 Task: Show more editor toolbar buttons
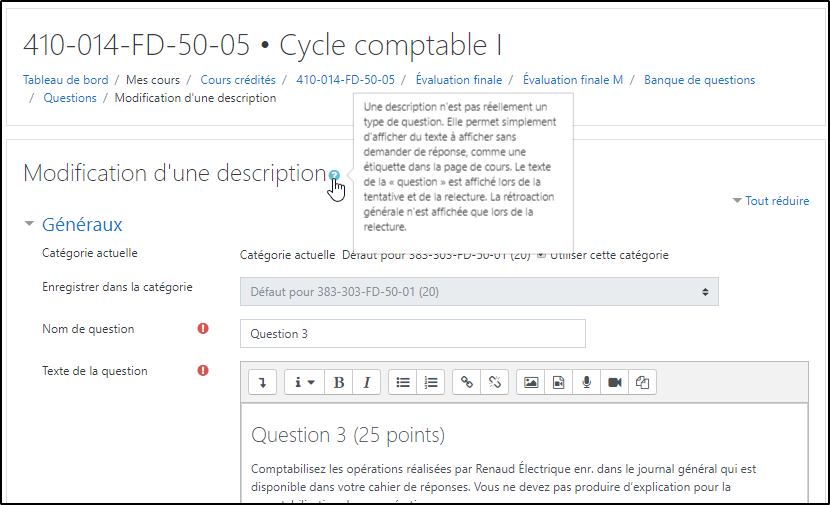point(263,382)
